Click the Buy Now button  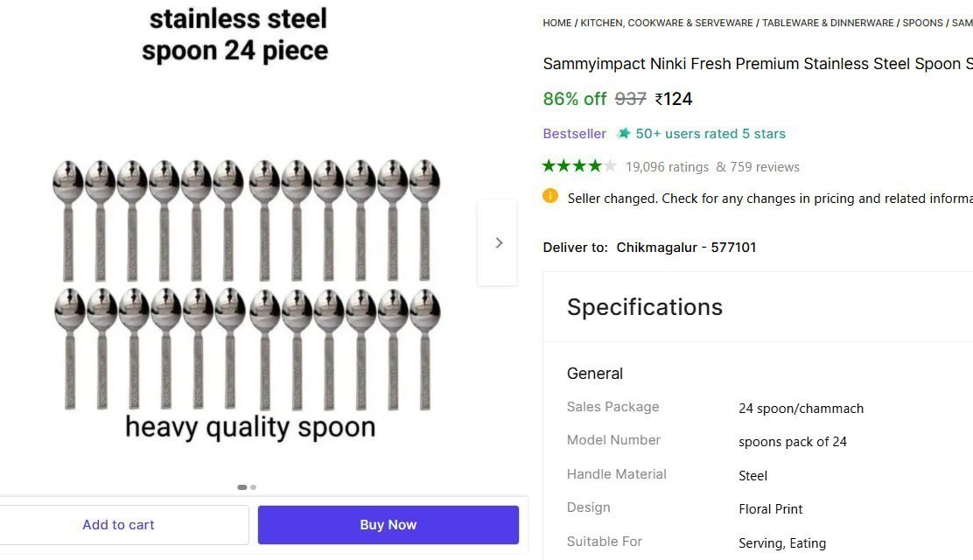coord(388,524)
